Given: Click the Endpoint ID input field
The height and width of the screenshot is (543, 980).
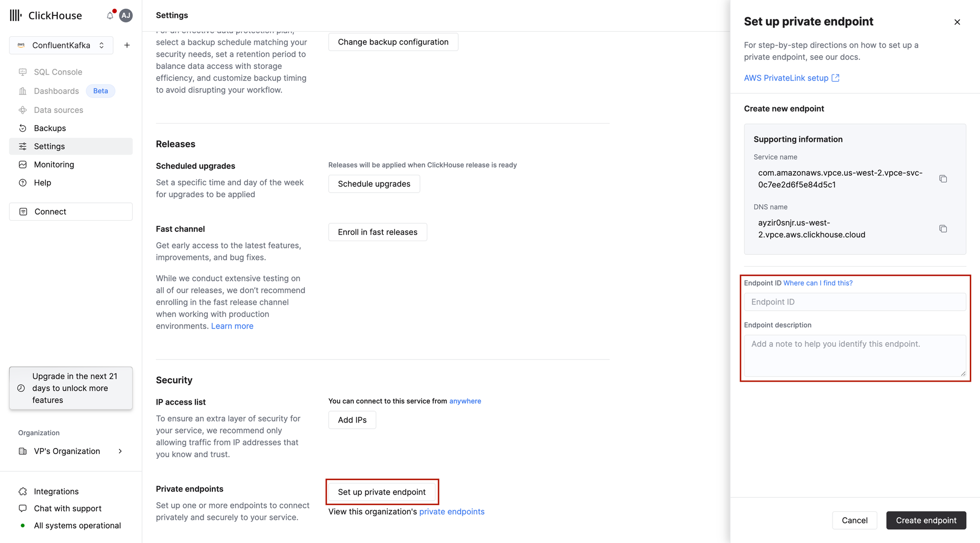Looking at the screenshot, I should [854, 301].
